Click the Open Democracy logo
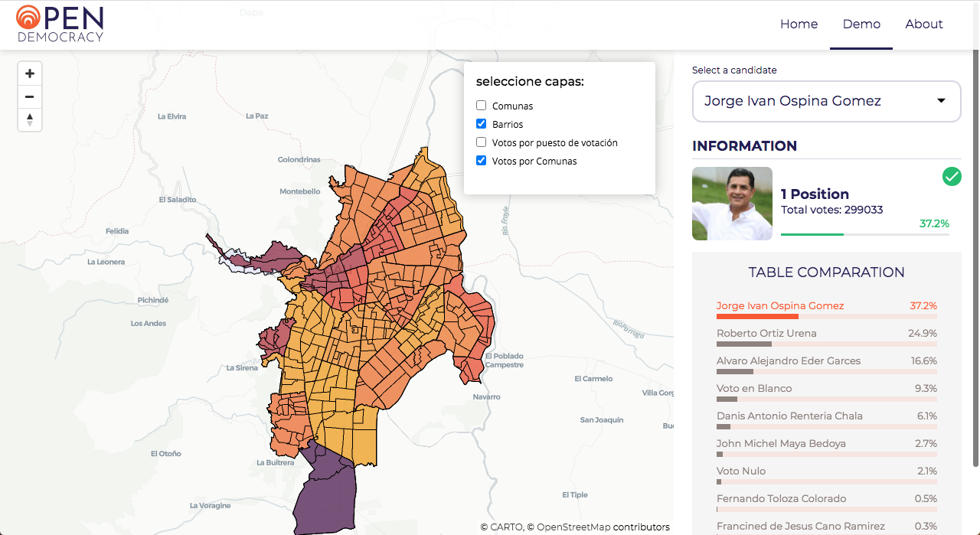The width and height of the screenshot is (980, 535). point(60,24)
